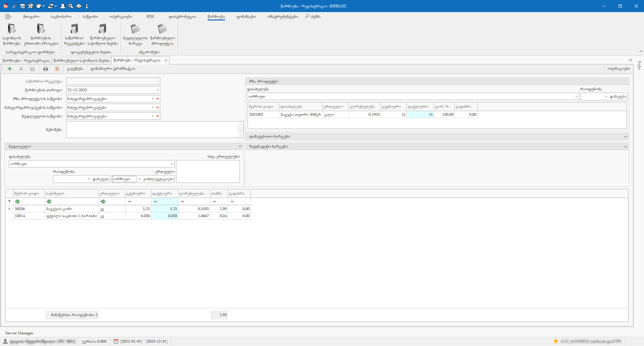Click the magnifier search icon in the title bar

[71, 6]
